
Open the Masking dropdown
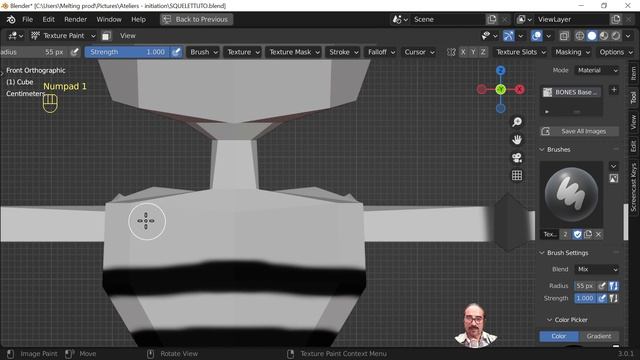tap(571, 52)
